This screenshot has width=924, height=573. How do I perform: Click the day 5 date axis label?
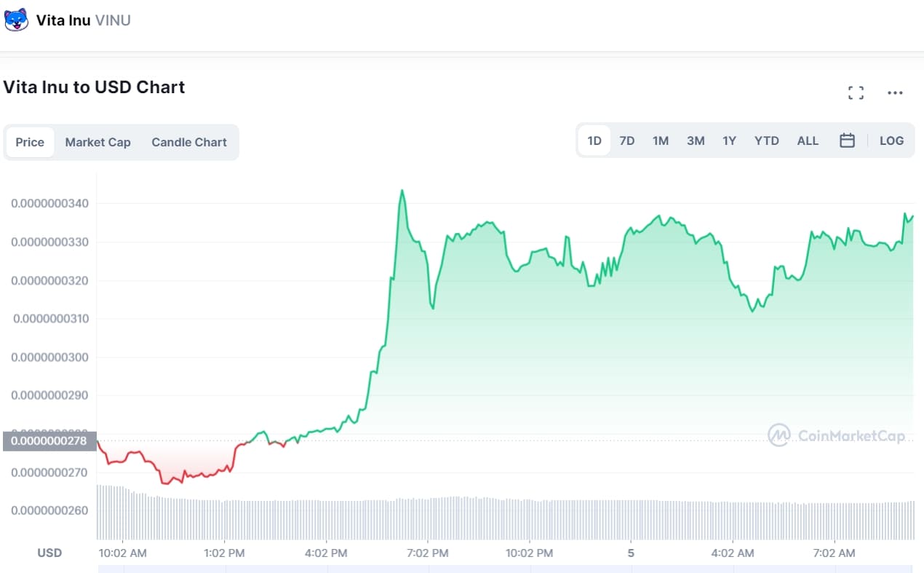[x=631, y=553]
